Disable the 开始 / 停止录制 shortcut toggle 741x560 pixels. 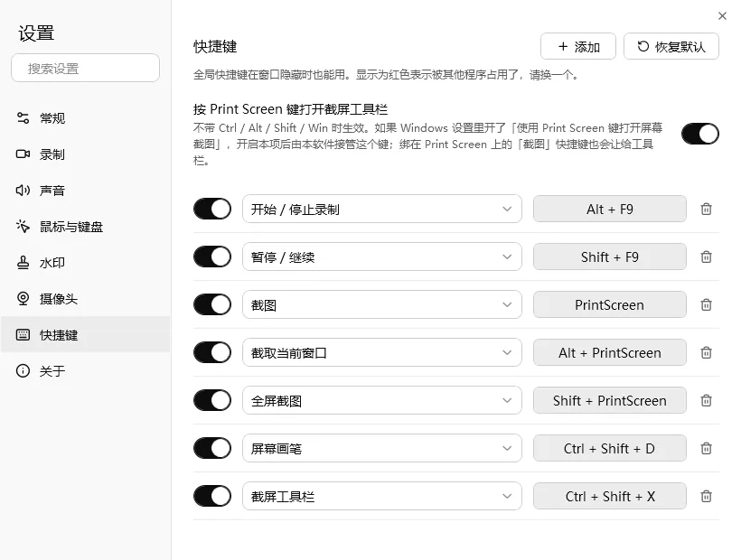coord(212,209)
